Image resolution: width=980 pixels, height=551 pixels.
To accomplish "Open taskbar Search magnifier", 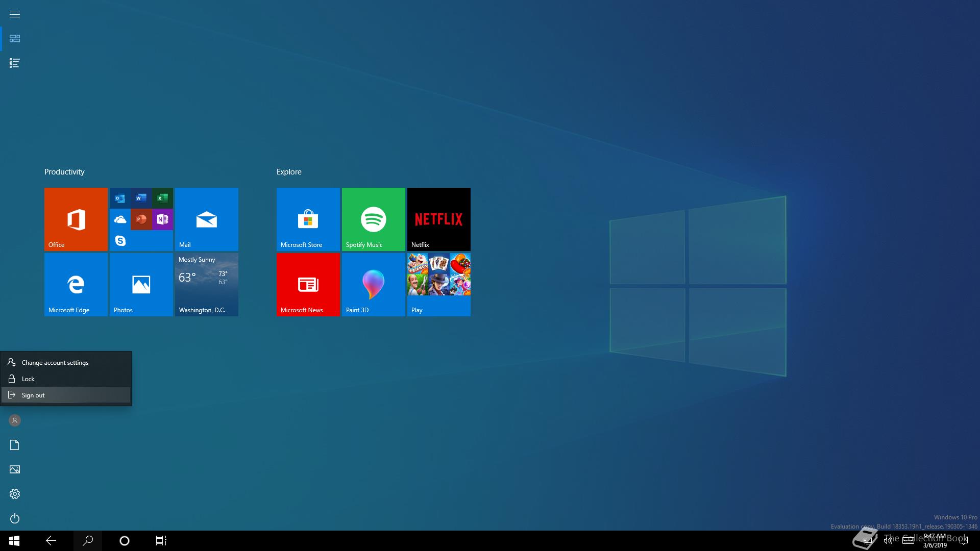I will tap(88, 541).
